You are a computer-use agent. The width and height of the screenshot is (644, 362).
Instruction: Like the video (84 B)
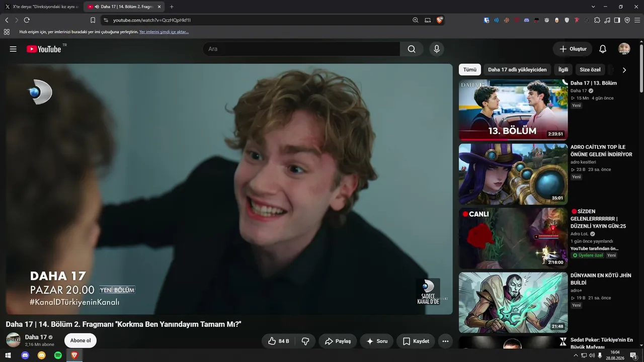click(x=278, y=341)
